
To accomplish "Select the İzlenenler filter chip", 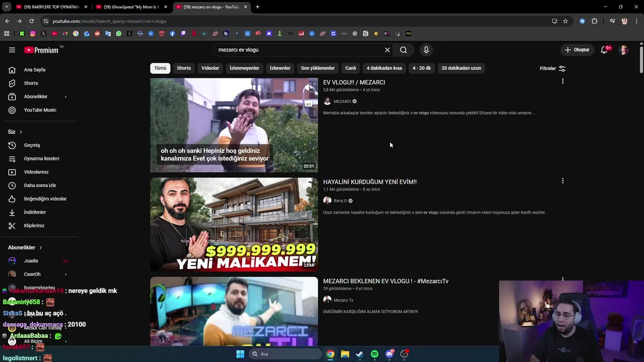I will pos(280,68).
